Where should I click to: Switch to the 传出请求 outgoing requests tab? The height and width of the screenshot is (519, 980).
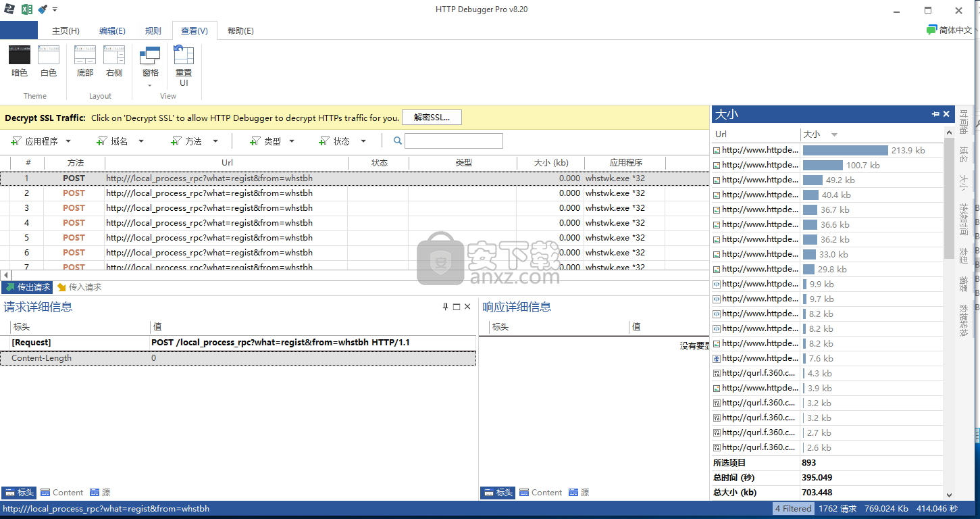tap(27, 287)
